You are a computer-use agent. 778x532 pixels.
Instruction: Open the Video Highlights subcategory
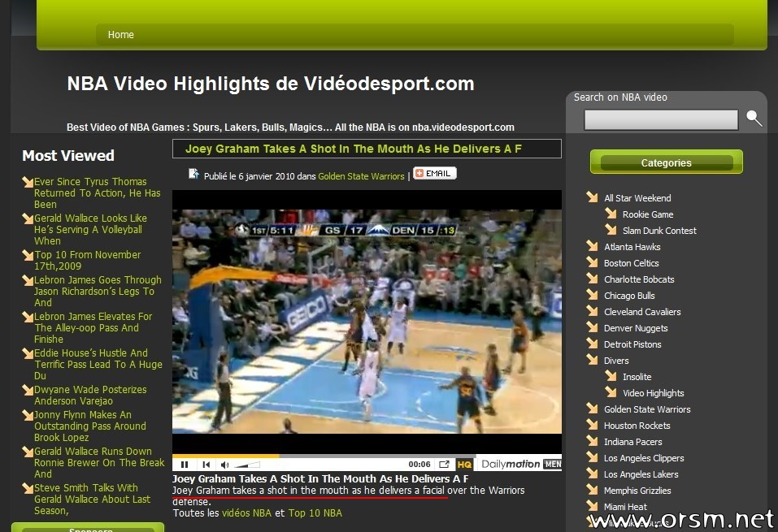654,393
